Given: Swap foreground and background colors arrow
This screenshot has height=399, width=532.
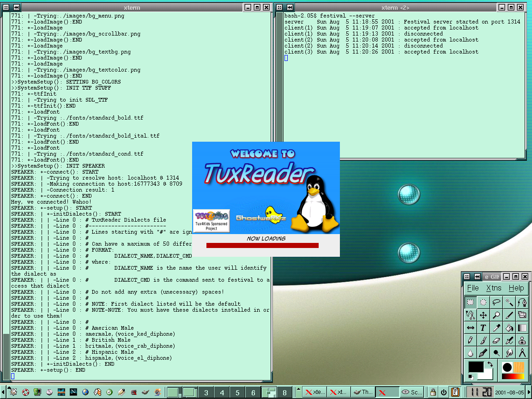Looking at the screenshot, I should click(x=490, y=364).
